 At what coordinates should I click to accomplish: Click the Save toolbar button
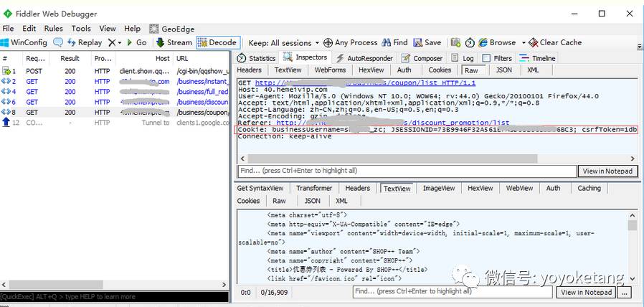[x=427, y=42]
